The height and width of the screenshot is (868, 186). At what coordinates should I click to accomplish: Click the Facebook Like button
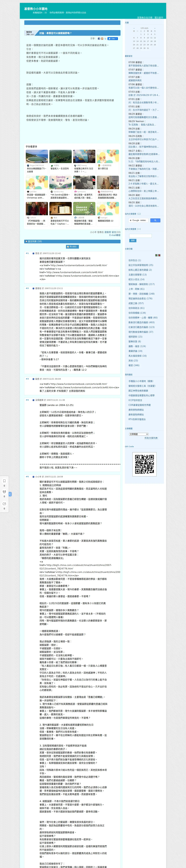coord(112,39)
